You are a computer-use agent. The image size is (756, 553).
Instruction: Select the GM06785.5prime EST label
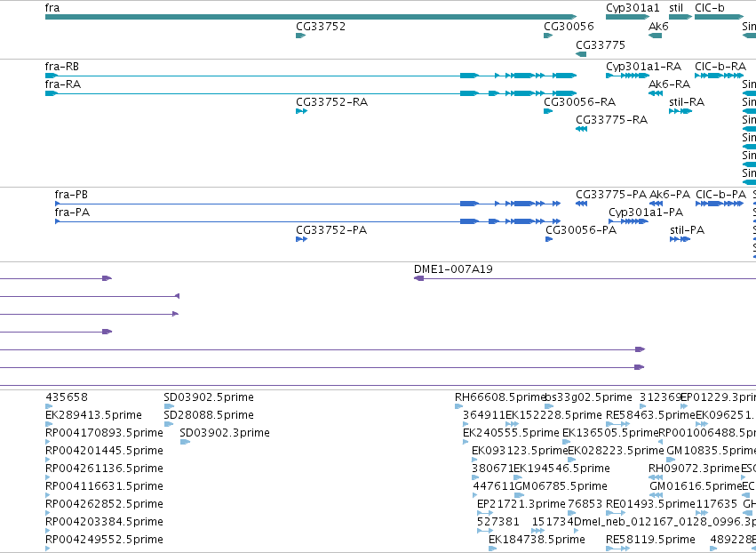pyautogui.click(x=561, y=487)
